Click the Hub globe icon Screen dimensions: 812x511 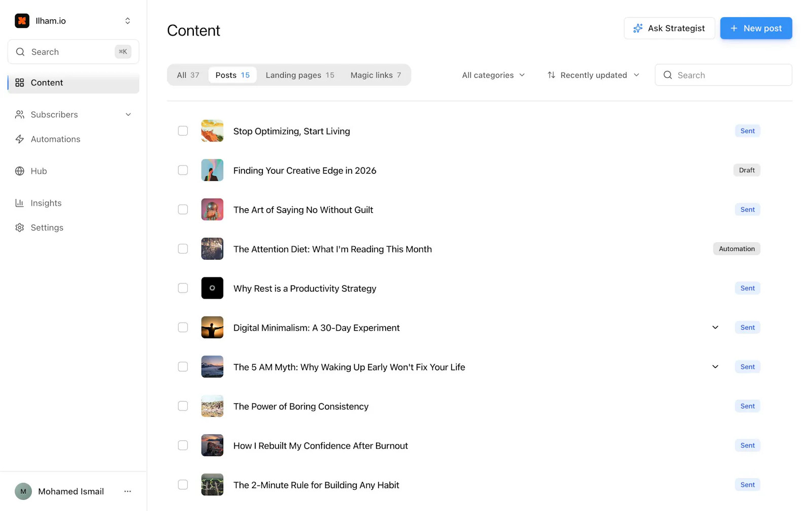[20, 171]
